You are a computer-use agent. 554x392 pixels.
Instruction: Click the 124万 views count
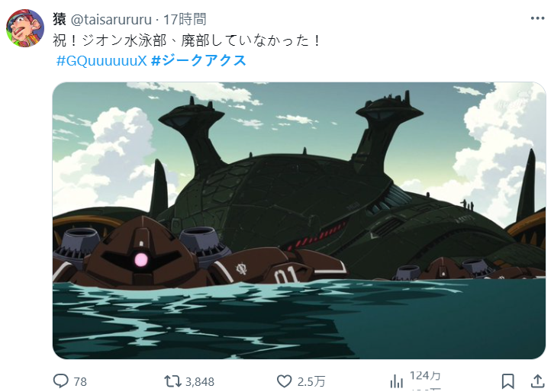425,376
